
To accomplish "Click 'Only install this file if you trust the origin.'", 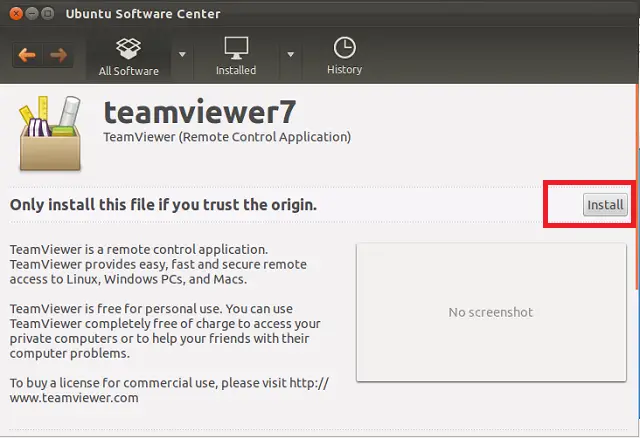I will [x=163, y=205].
